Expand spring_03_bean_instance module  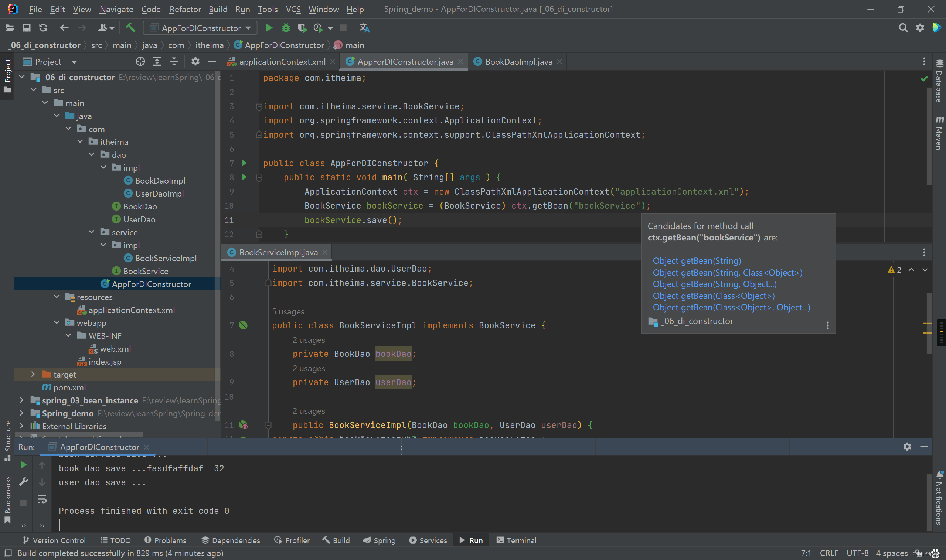click(22, 400)
